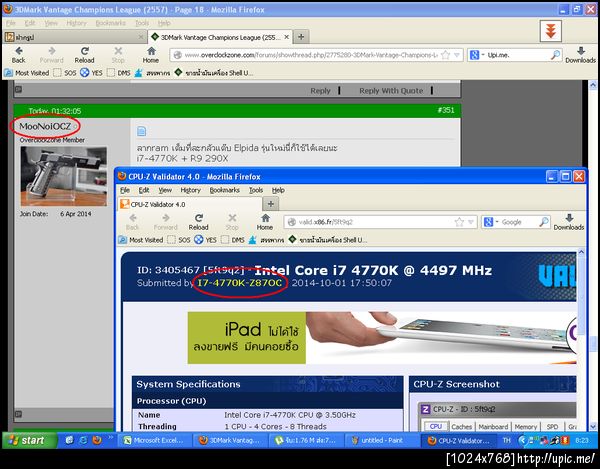Click the iPad advertisement banner

pos(382,338)
